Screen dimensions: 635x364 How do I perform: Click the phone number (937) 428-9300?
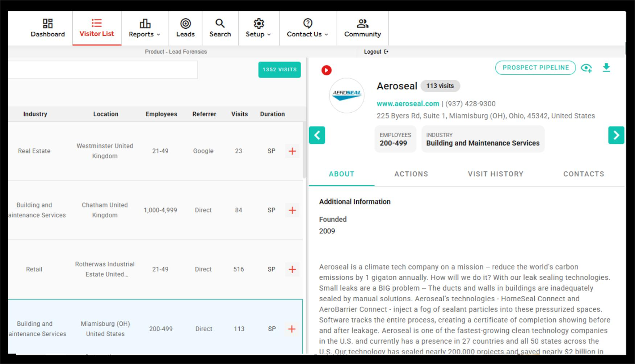click(x=470, y=104)
